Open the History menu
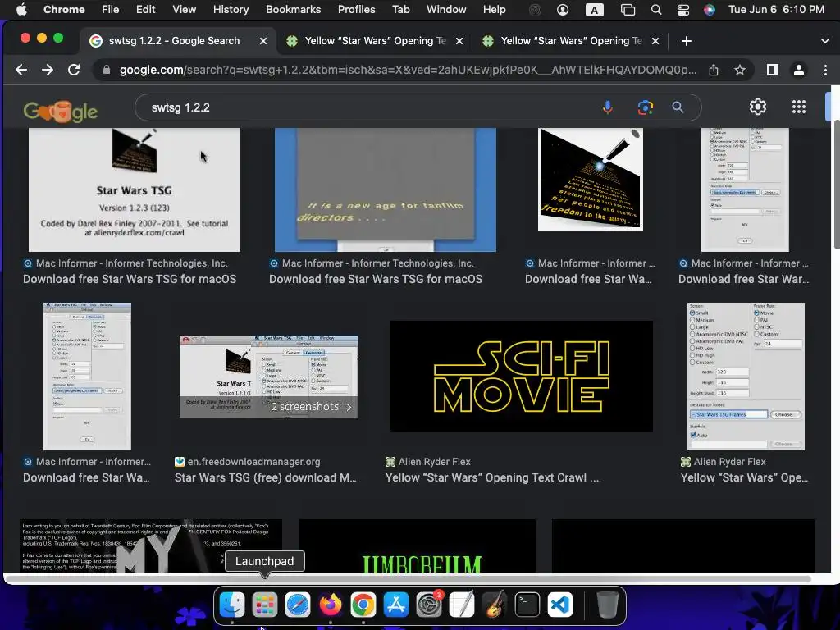840x630 pixels. click(231, 10)
